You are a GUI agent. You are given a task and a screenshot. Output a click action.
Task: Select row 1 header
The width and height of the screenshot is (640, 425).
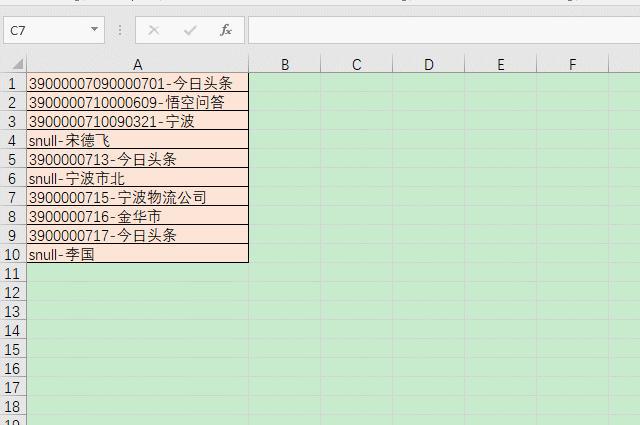pyautogui.click(x=13, y=83)
